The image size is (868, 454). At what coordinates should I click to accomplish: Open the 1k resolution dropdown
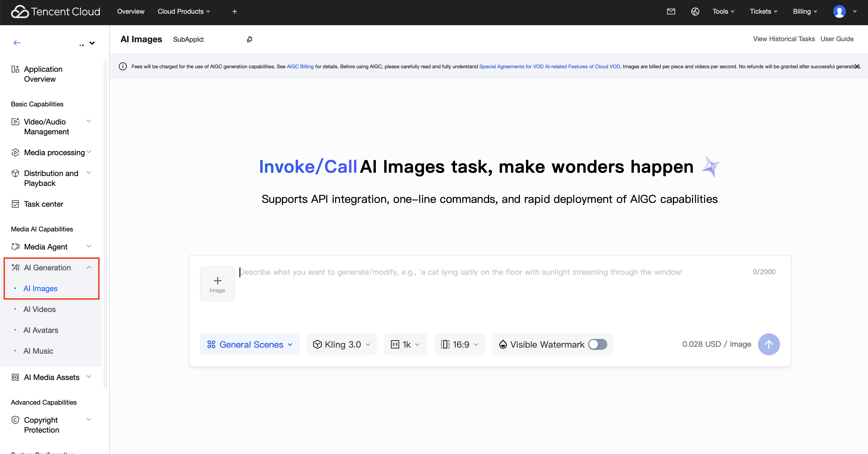point(405,344)
